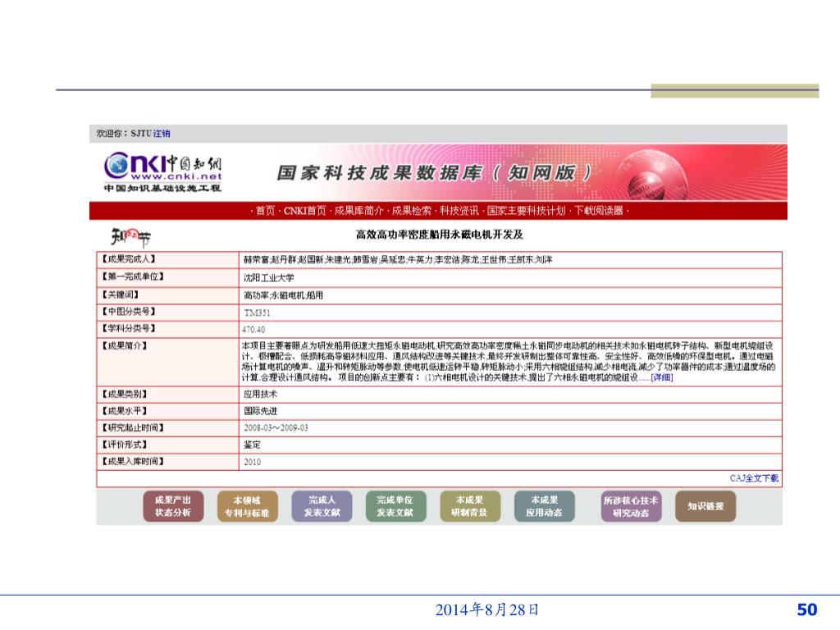Click the banner title 国家科技成果数据库（知网版）
This screenshot has height=630, width=840.
[435, 172]
